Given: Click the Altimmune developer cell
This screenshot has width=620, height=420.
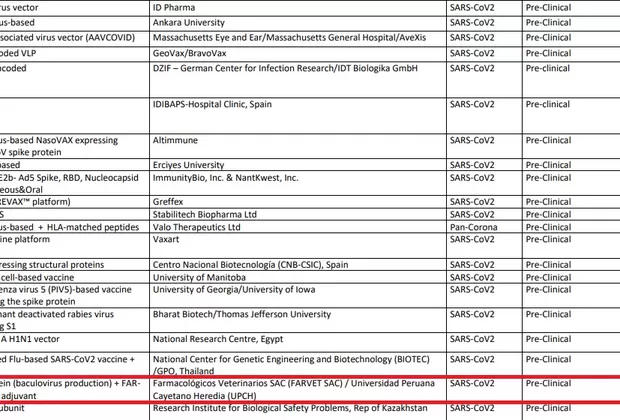Looking at the screenshot, I should pyautogui.click(x=176, y=141).
